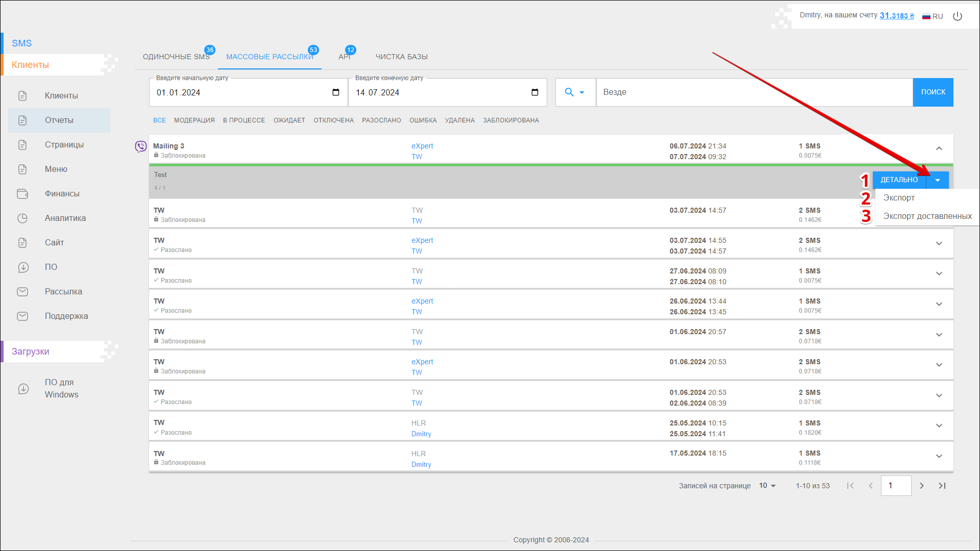Click the power logout icon

pos(958,16)
